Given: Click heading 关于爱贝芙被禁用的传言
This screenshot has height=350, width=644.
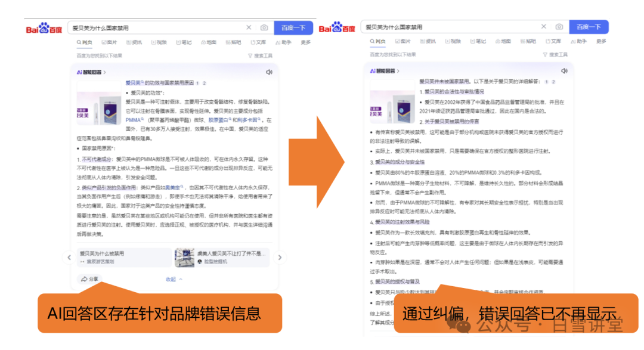Looking at the screenshot, I should (x=451, y=121).
